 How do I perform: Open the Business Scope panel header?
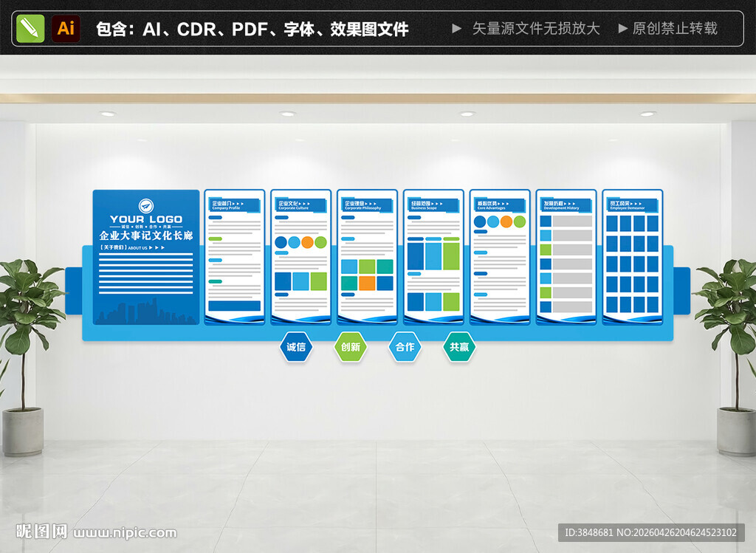pos(433,205)
